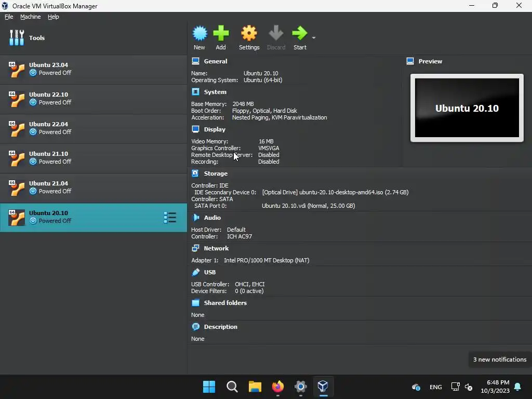Click the General monitor icon
The height and width of the screenshot is (399, 532).
(x=195, y=61)
